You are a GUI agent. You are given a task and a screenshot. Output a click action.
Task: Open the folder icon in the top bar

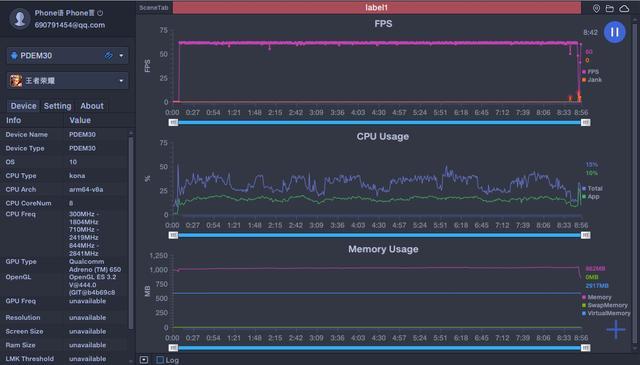click(610, 8)
